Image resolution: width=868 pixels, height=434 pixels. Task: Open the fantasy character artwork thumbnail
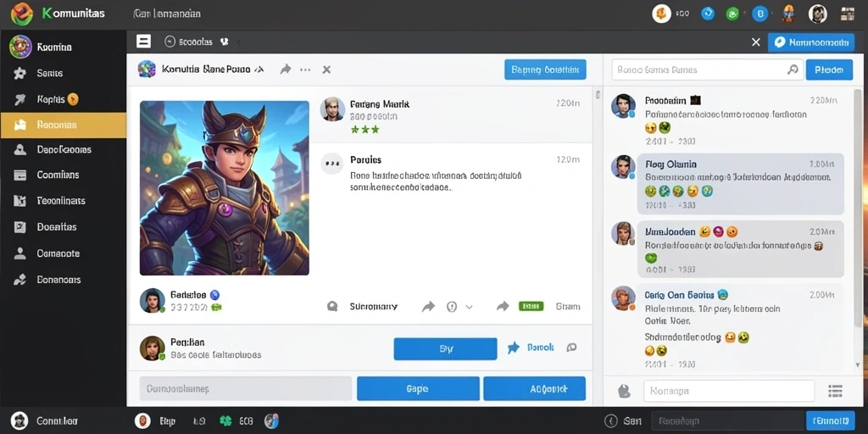click(x=224, y=187)
